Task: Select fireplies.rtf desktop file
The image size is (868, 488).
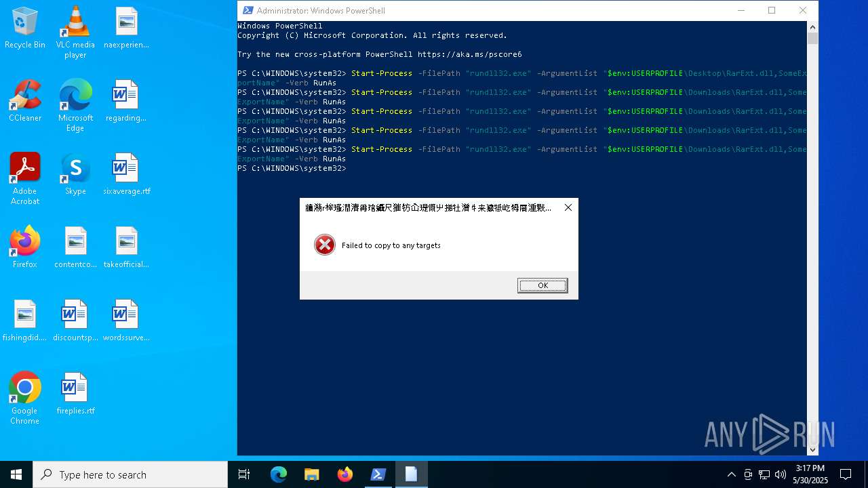Action: (x=75, y=394)
